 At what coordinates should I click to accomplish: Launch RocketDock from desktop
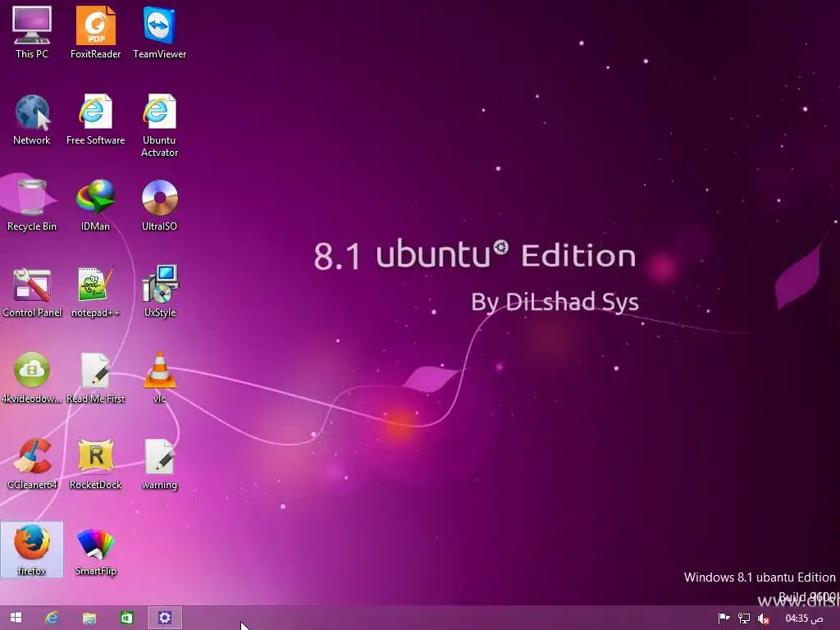[x=95, y=464]
